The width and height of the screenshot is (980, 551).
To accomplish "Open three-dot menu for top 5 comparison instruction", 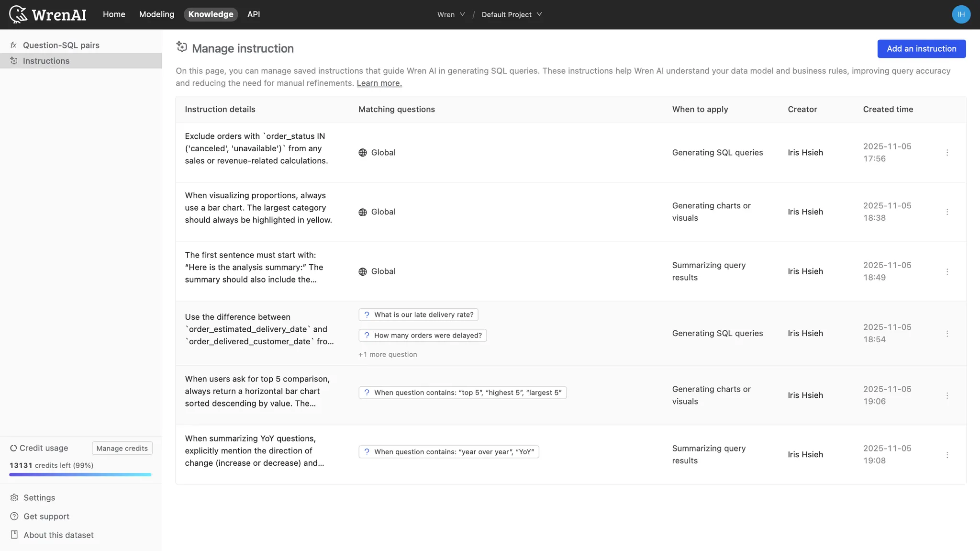I will tap(947, 395).
